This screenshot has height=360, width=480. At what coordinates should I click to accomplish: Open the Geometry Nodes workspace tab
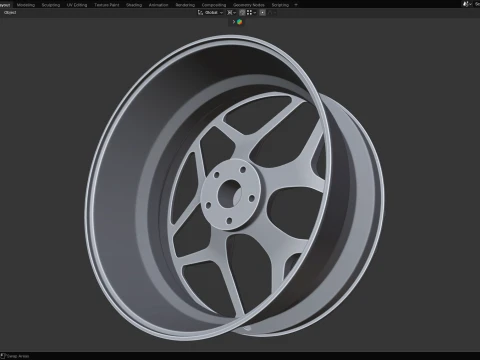coord(249,5)
